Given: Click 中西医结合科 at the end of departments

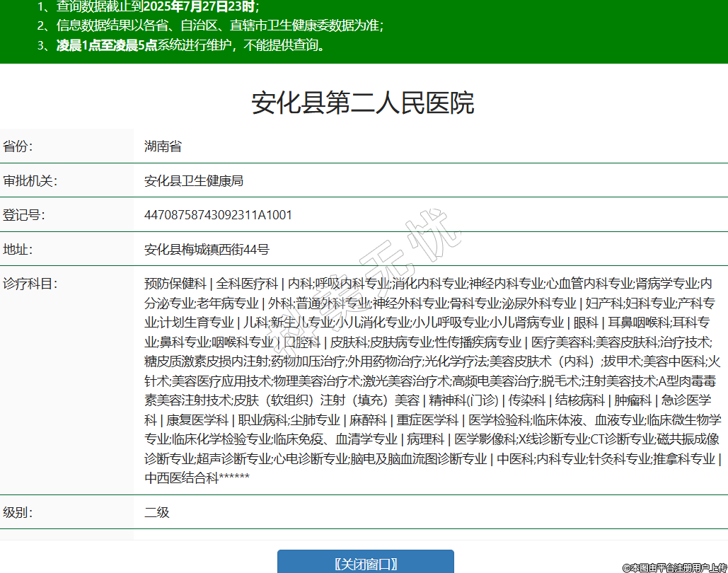Looking at the screenshot, I should pos(181,477).
